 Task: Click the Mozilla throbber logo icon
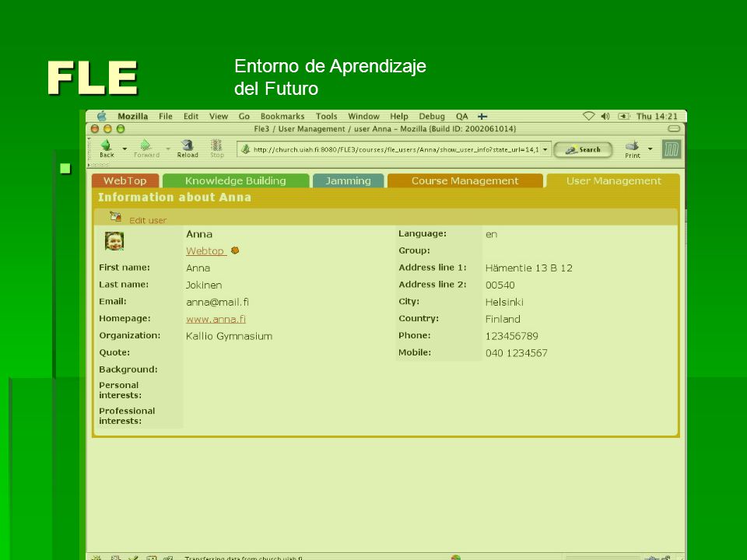(x=672, y=149)
